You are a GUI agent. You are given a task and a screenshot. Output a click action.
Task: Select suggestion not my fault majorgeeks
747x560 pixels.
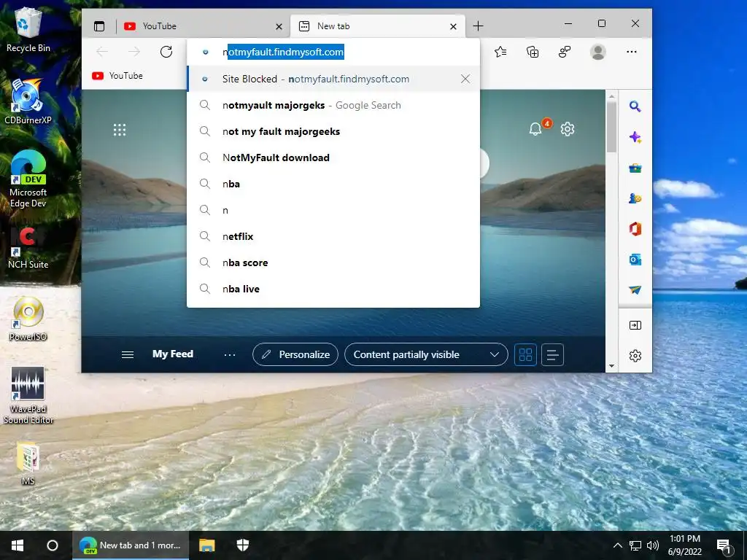click(x=333, y=131)
